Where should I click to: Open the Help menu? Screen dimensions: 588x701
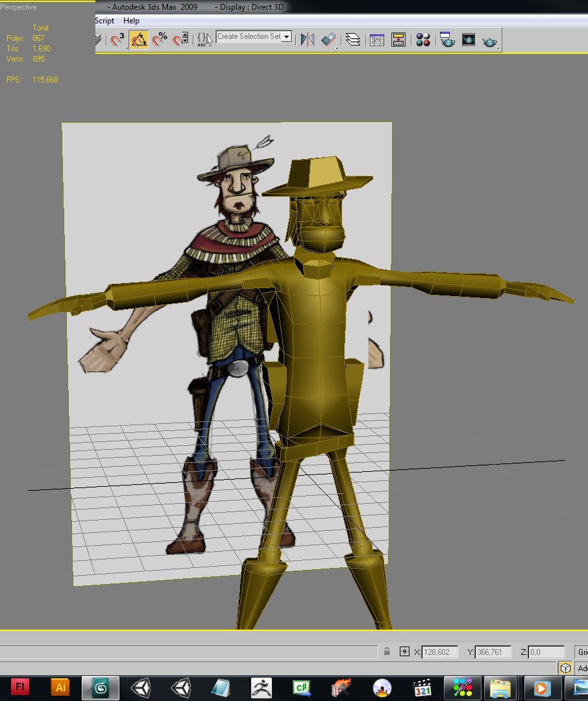131,21
